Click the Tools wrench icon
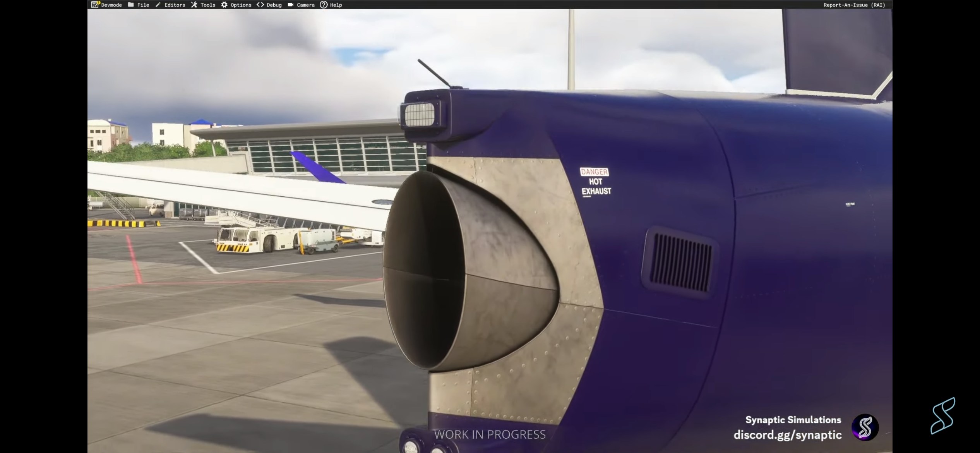Screen dimensions: 980x453 tap(194, 5)
